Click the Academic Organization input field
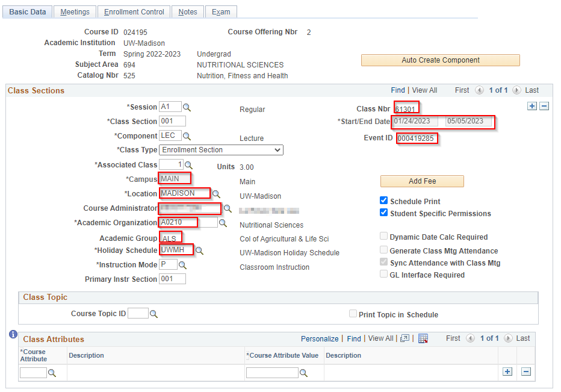Screen dimensions: 561x392 [188, 222]
